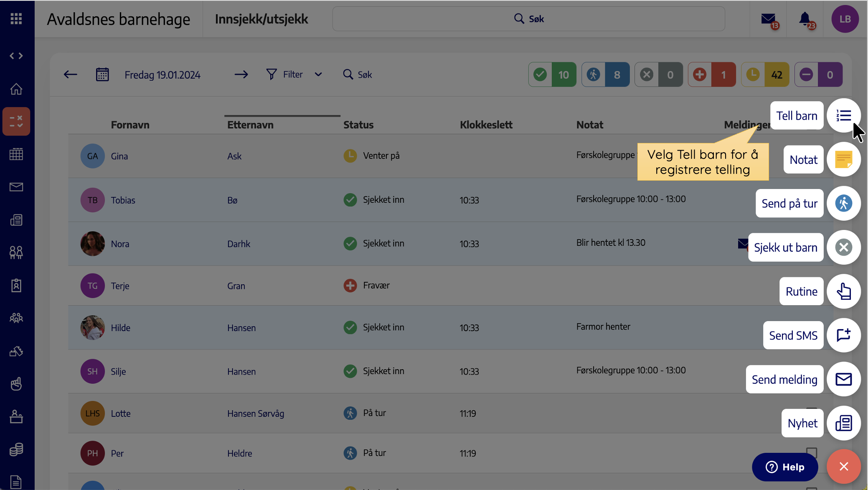868x490 pixels.
Task: Select the GA avatar for Gina
Action: 92,156
